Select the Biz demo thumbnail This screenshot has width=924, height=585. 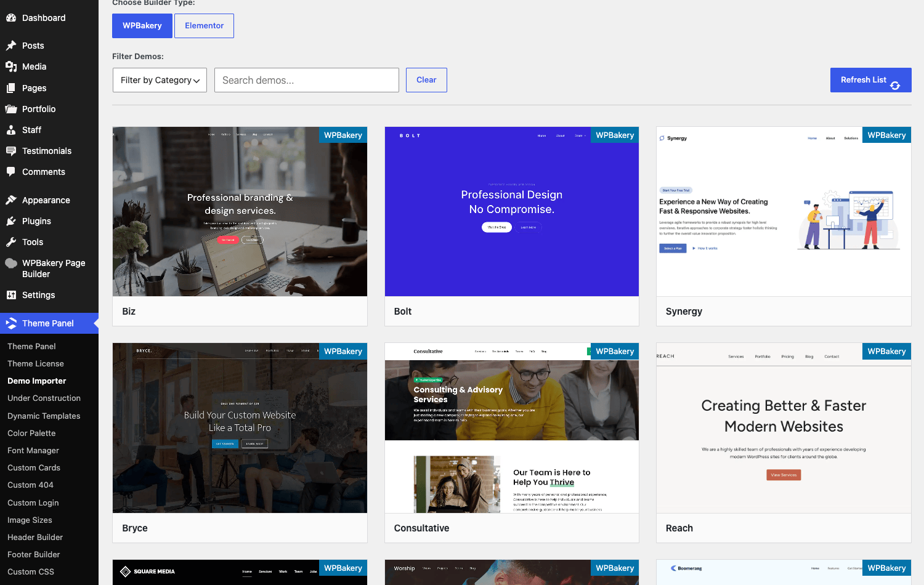[x=240, y=212]
